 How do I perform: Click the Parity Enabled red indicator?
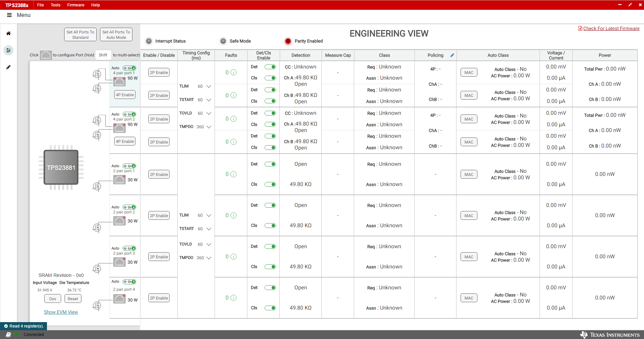288,41
